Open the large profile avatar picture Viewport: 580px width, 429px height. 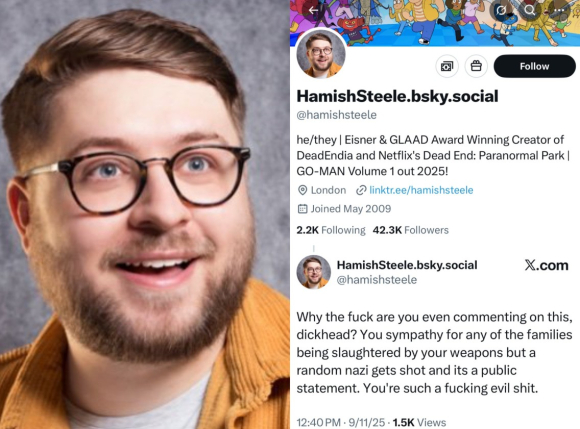pyautogui.click(x=321, y=54)
